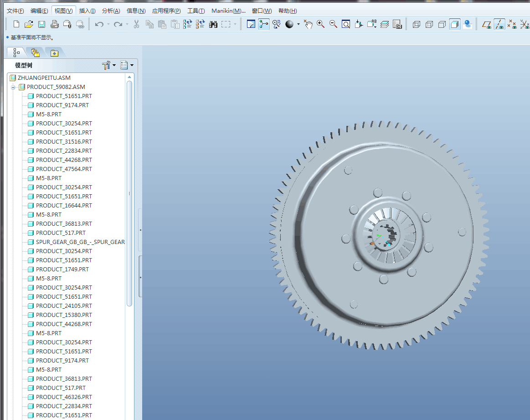Click the model tree scroll-up arrow
The height and width of the screenshot is (420, 530).
point(129,78)
